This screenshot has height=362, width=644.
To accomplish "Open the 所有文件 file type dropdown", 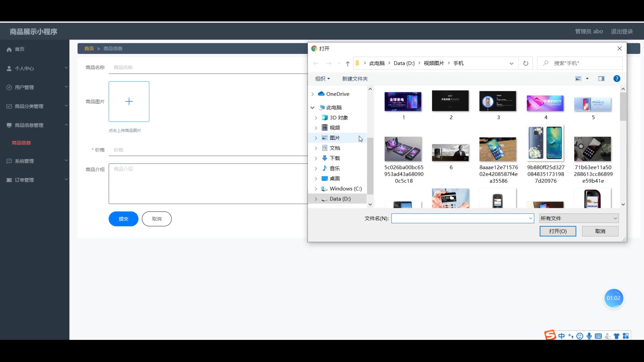I will click(579, 218).
